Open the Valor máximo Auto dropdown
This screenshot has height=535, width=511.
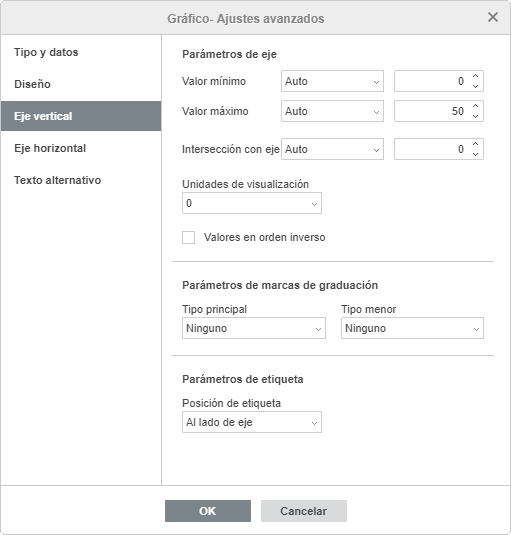tap(332, 111)
